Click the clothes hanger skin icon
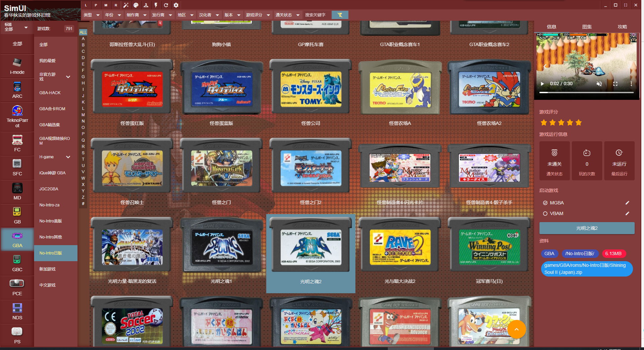This screenshot has height=350, width=644. [146, 5]
